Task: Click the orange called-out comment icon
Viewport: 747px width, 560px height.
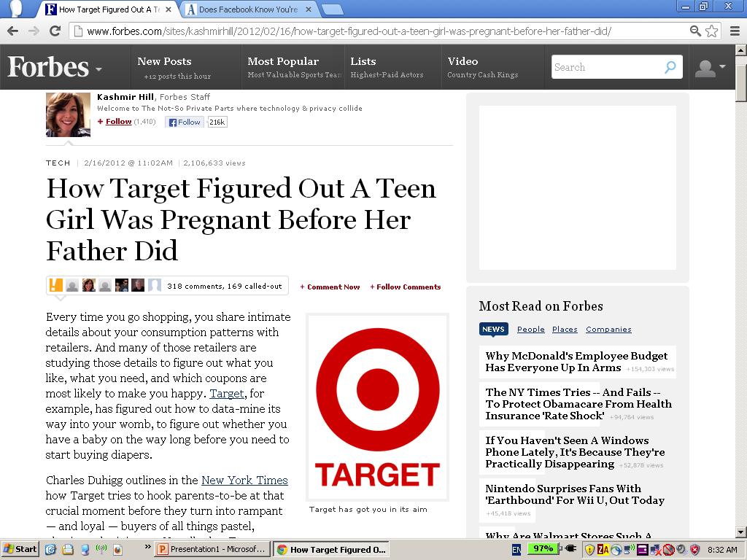Action: coord(56,285)
